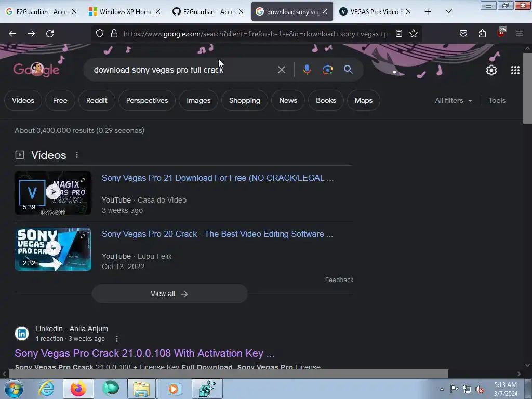Open Videos section more options
The height and width of the screenshot is (399, 532).
click(x=77, y=155)
